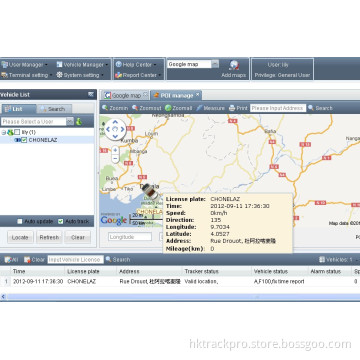360x360 pixels.
Task: Open the Vehicle Manager menu
Action: click(83, 65)
